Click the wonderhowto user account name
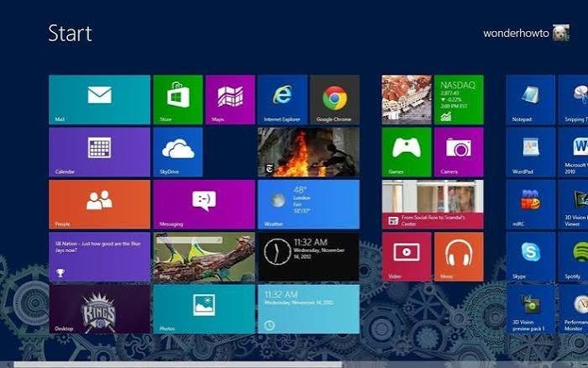The height and width of the screenshot is (368, 588). coord(516,34)
